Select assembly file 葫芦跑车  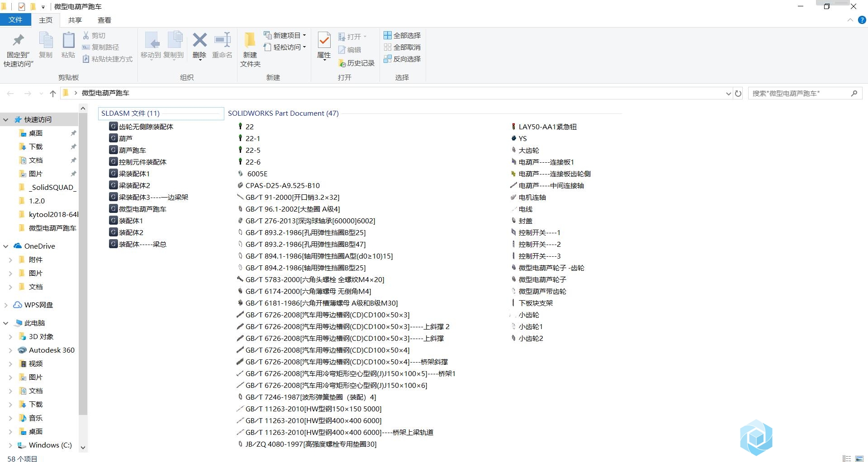128,150
